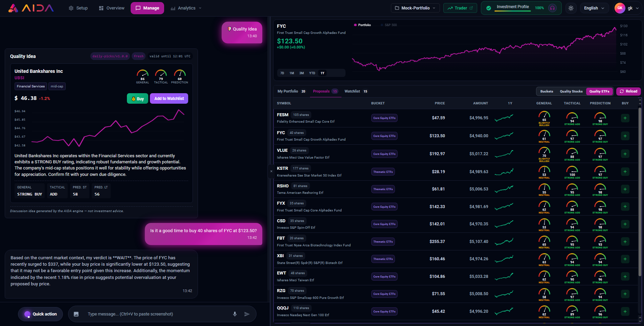Focus the Type message input field
The image size is (644, 326).
pos(156,314)
